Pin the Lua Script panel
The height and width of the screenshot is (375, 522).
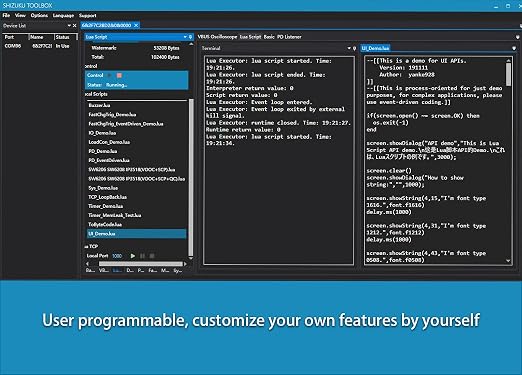point(190,37)
